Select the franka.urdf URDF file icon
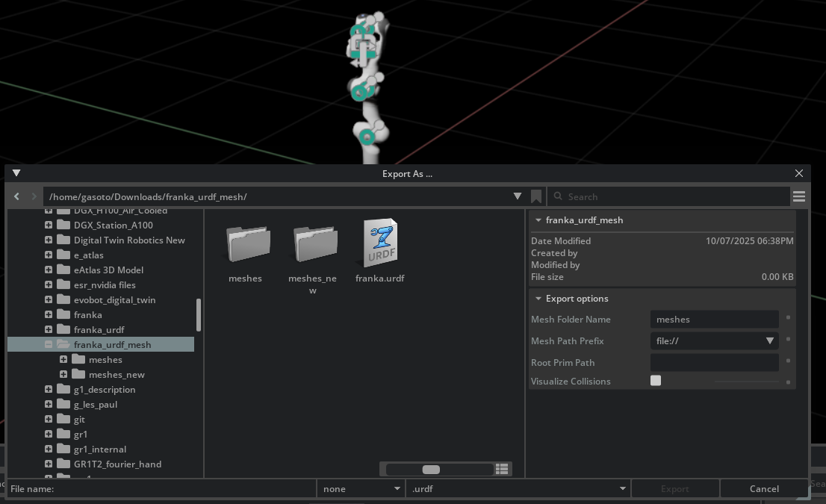Image resolution: width=826 pixels, height=504 pixels. click(379, 243)
